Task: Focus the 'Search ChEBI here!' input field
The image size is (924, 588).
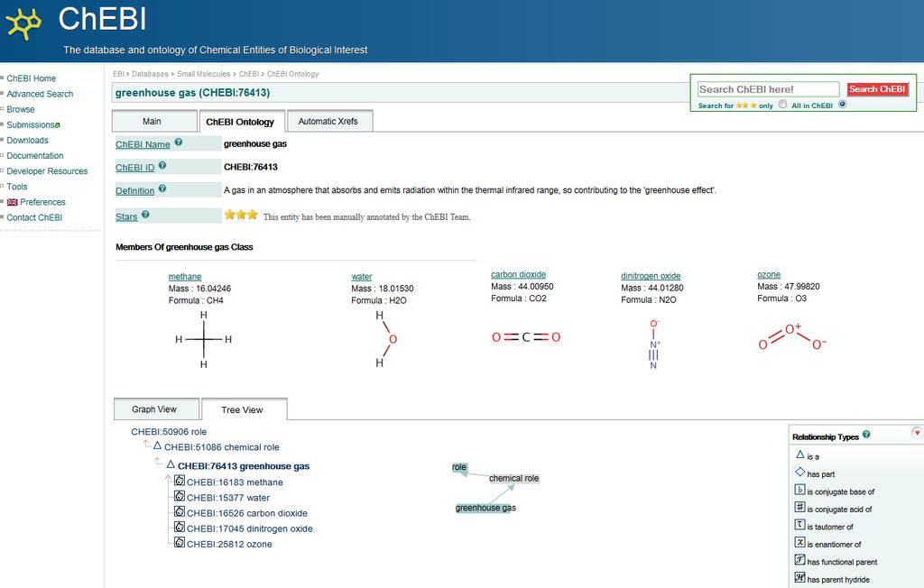Action: click(x=769, y=89)
